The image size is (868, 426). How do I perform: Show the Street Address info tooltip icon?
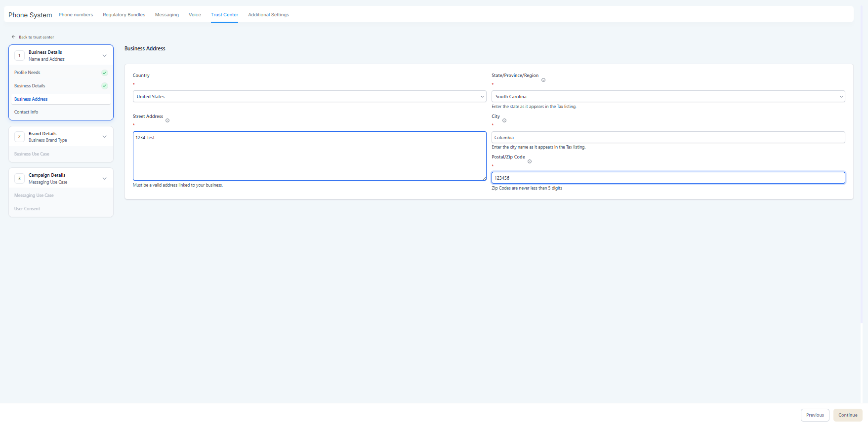point(167,120)
